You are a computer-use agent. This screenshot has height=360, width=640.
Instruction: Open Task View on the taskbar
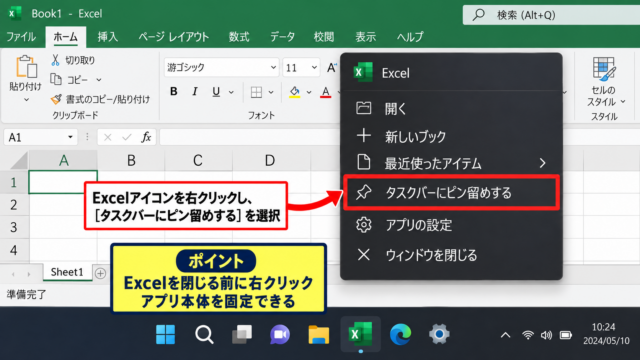click(x=242, y=334)
